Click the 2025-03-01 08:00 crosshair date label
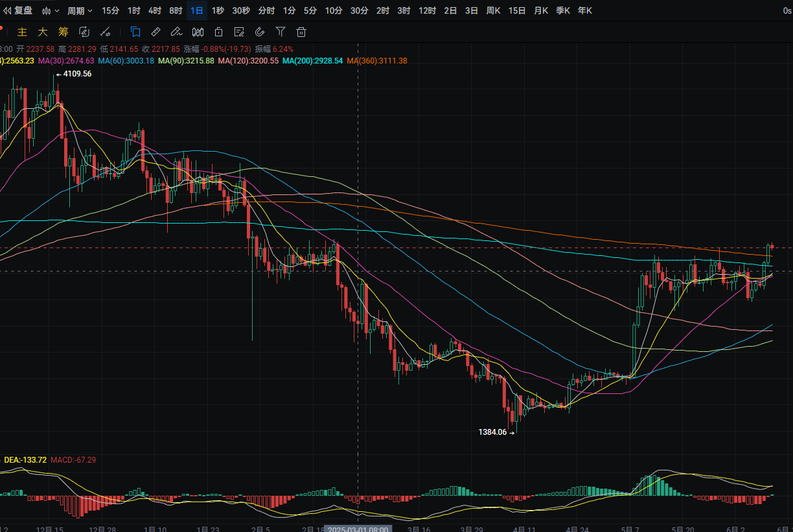793x532 pixels. click(x=358, y=529)
